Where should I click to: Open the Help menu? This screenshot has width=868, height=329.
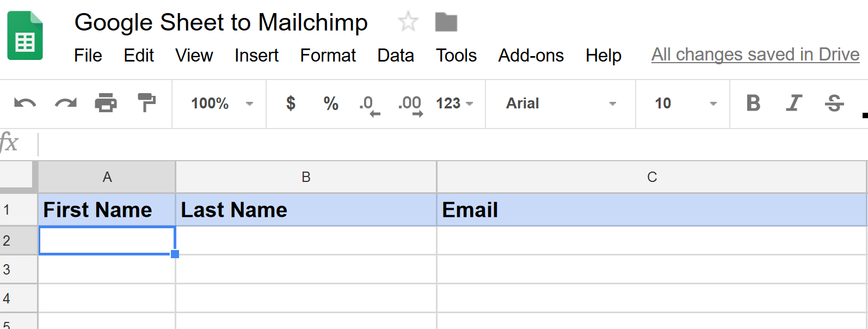[x=604, y=55]
